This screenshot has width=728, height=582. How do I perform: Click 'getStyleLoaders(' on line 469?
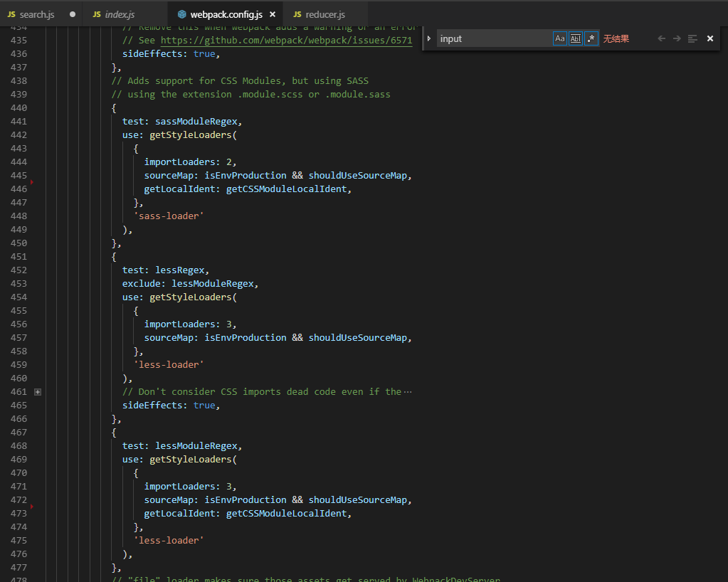(x=193, y=460)
